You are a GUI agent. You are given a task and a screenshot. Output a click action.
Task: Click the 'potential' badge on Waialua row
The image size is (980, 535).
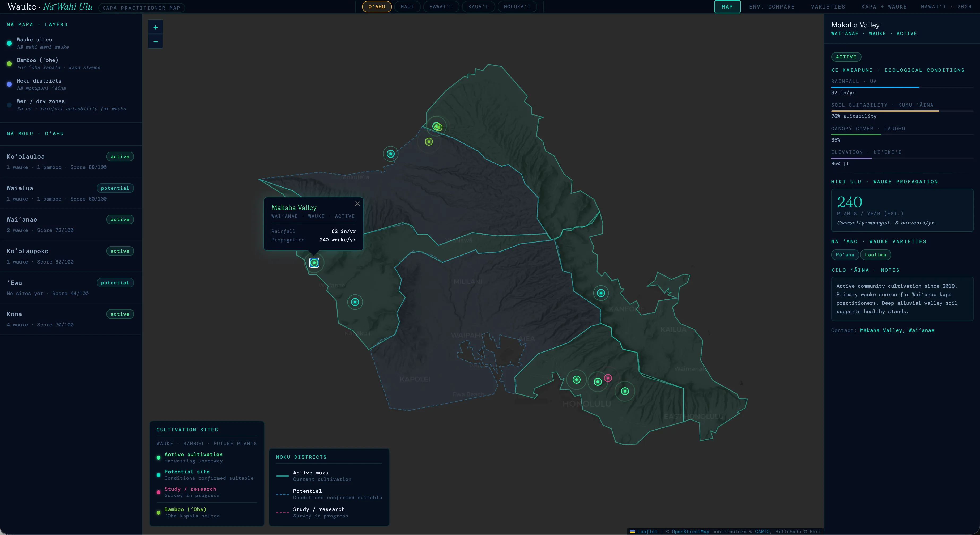pos(115,188)
